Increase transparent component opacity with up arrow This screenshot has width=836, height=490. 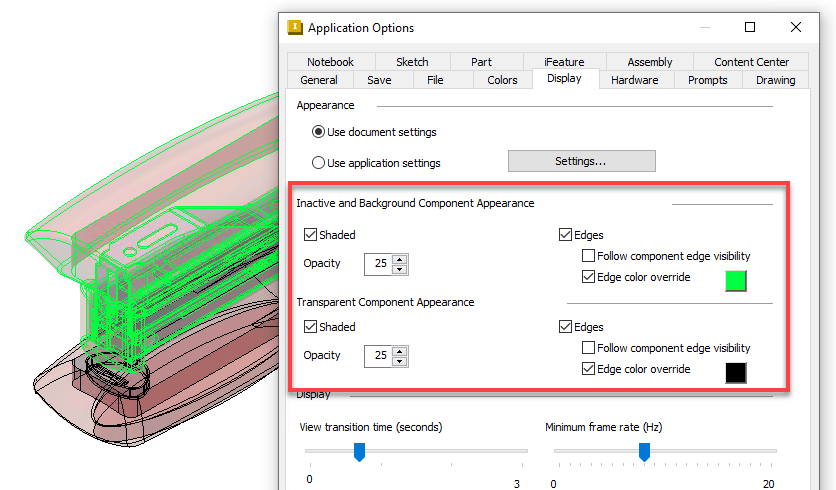coord(400,351)
